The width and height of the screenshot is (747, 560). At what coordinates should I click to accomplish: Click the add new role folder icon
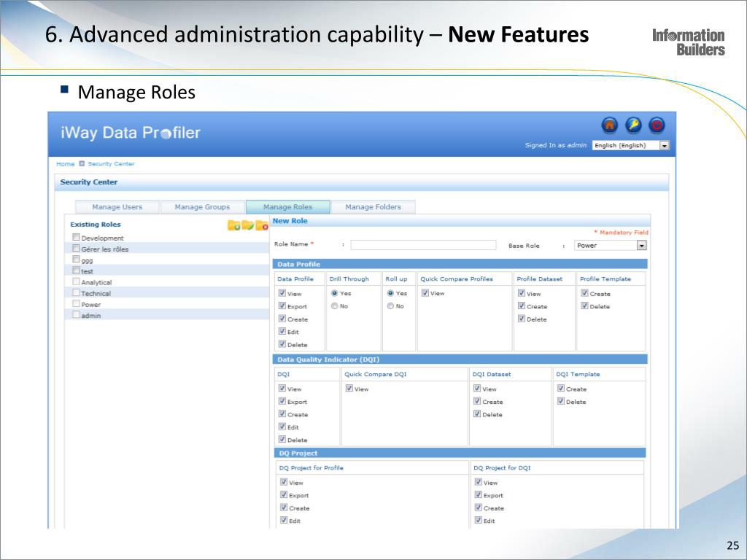[x=234, y=225]
